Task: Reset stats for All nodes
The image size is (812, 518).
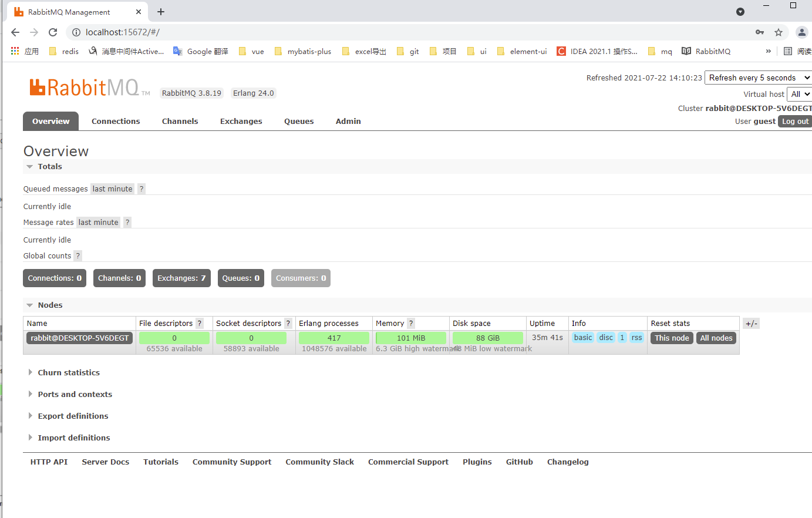Action: pyautogui.click(x=716, y=338)
